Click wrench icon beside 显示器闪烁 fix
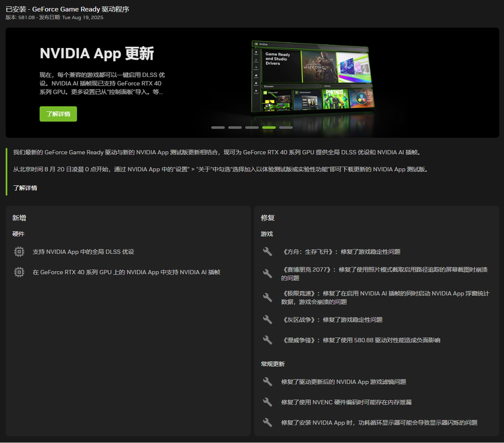 coord(267,423)
